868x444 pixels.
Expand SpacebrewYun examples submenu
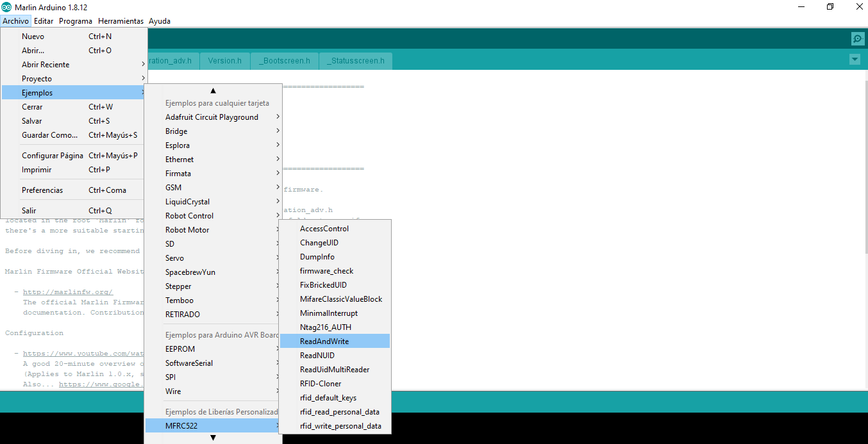tap(213, 272)
